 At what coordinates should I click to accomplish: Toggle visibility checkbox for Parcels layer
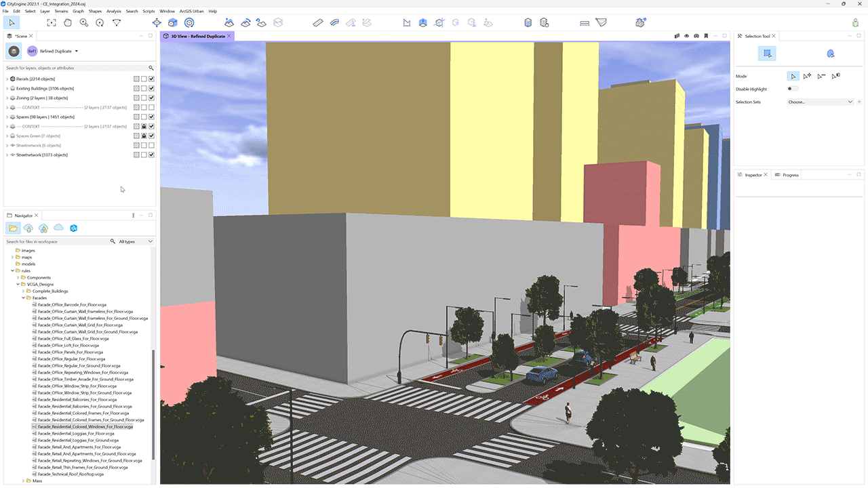coord(152,79)
